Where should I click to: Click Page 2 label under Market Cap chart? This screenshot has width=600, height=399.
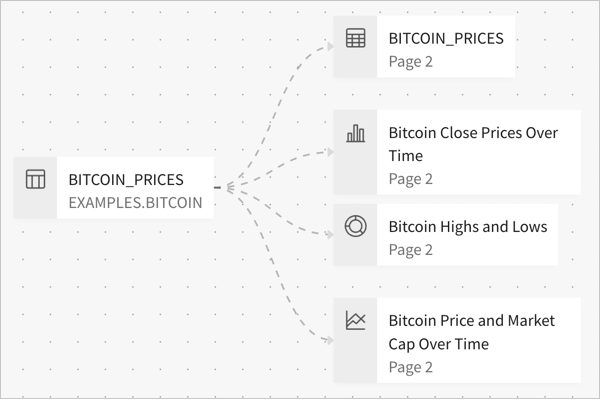coord(411,367)
